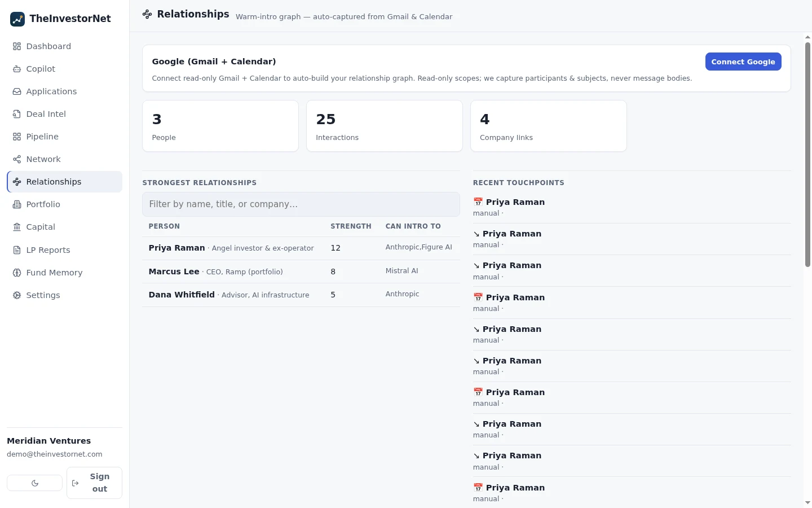
Task: Click the Google (Gmail + Calendar) heading
Action: [214, 62]
